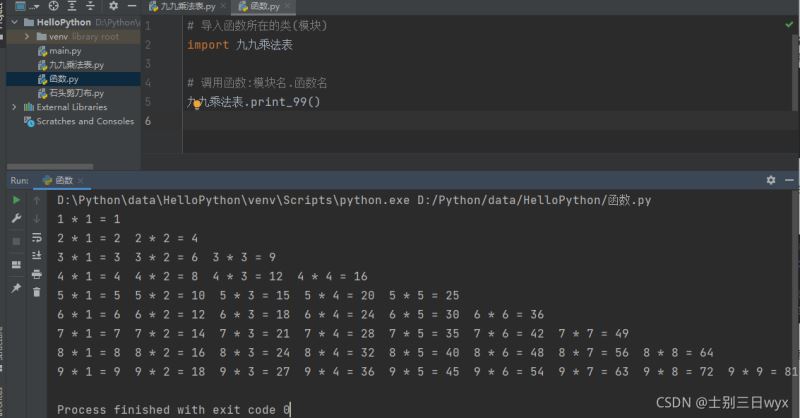The width and height of the screenshot is (800, 418).
Task: Hide the Run panel with minimize dash
Action: click(x=789, y=180)
